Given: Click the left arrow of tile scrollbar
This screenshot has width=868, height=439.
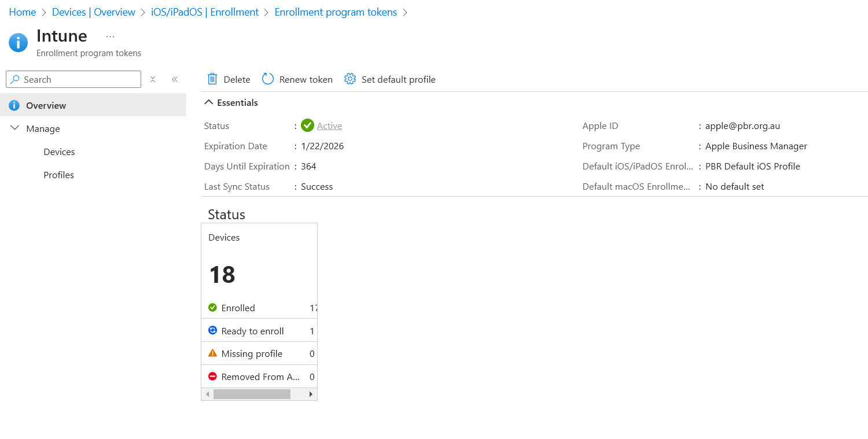Looking at the screenshot, I should tap(207, 394).
